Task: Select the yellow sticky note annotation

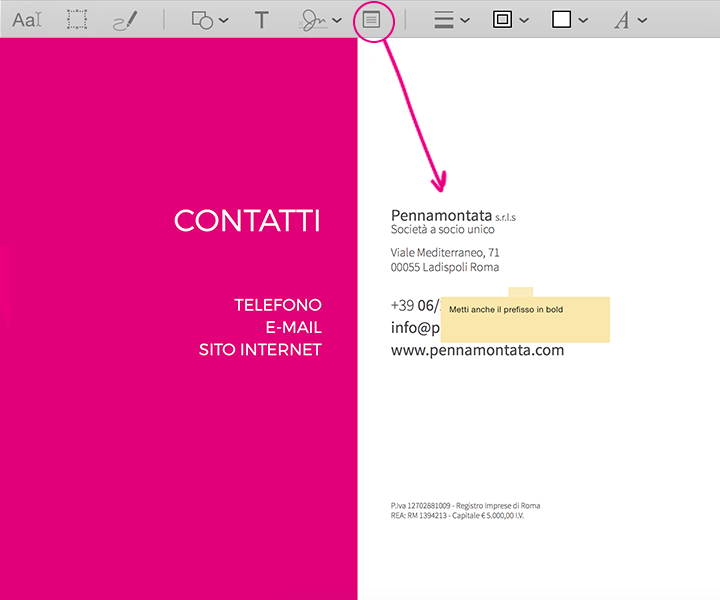Action: pos(525,320)
